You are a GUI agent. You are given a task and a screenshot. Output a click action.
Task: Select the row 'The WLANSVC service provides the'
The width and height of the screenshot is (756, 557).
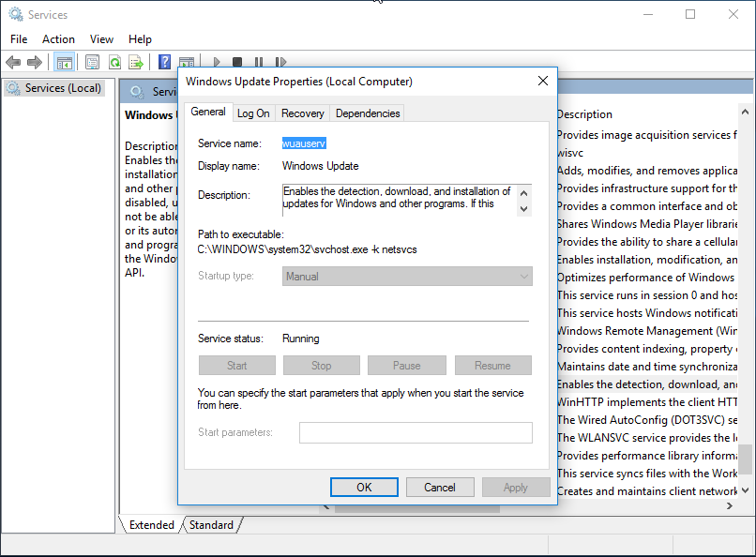click(x=647, y=438)
